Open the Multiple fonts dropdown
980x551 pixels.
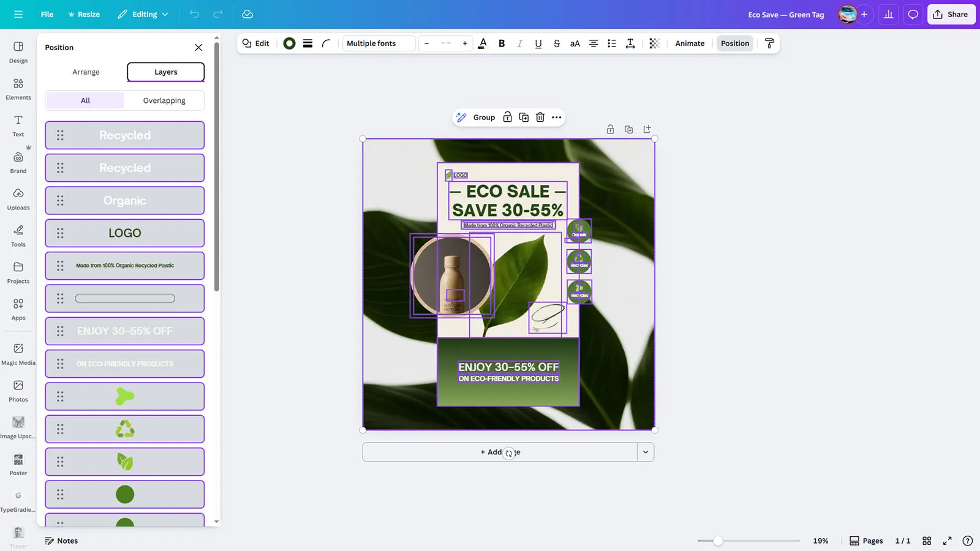click(378, 43)
